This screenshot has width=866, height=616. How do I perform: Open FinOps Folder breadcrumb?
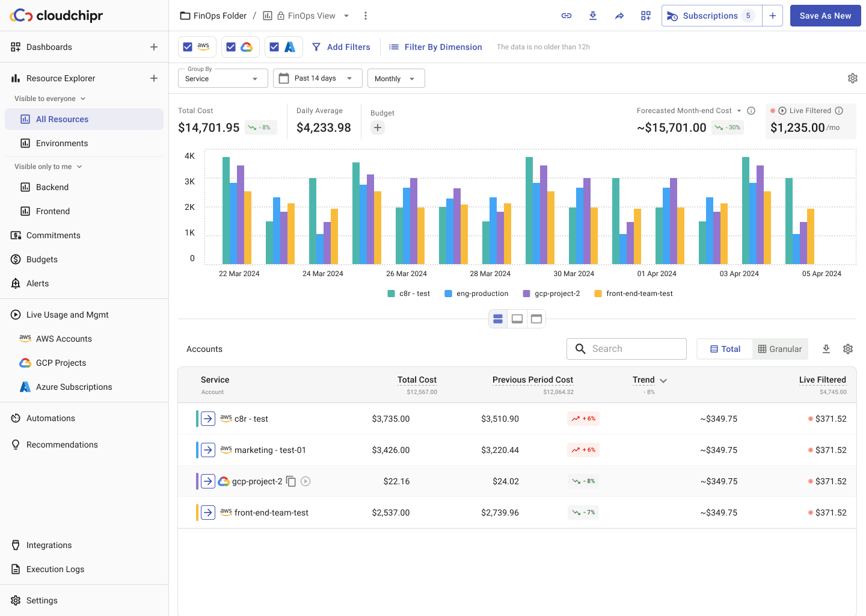click(213, 16)
